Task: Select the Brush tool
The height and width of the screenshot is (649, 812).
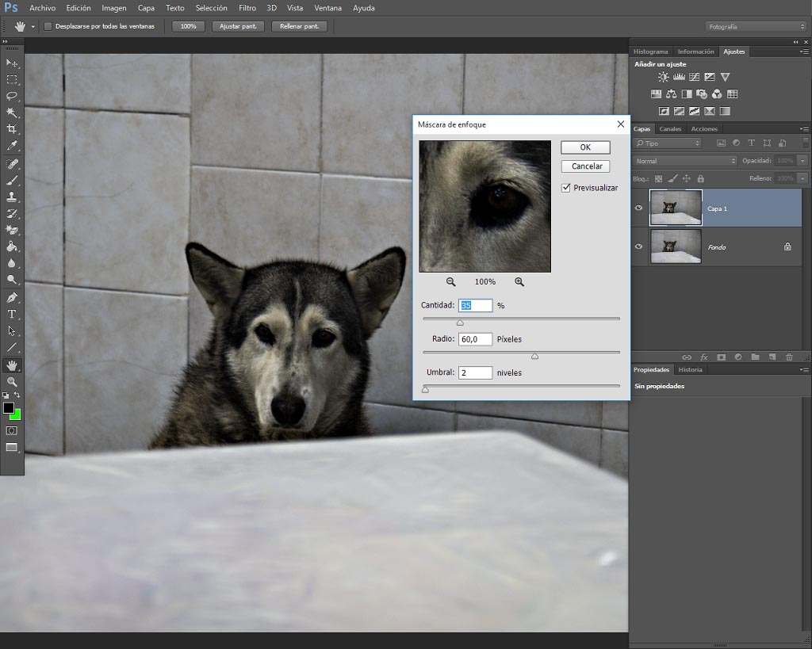Action: 11,181
